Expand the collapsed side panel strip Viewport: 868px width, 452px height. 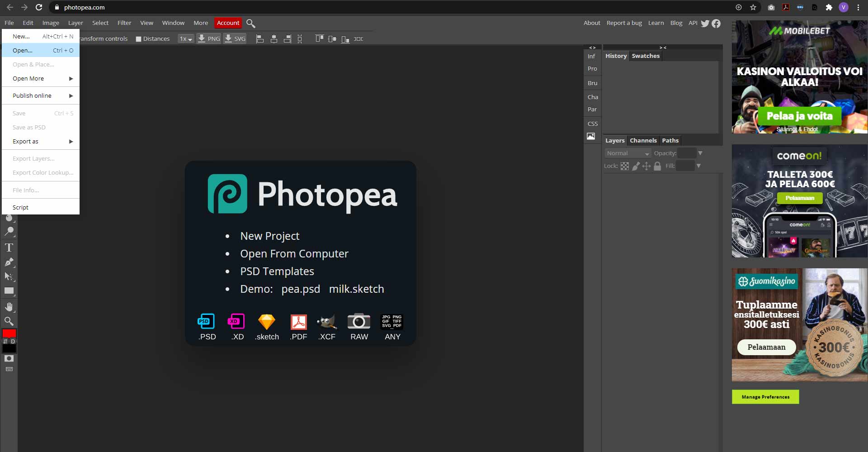[x=592, y=48]
